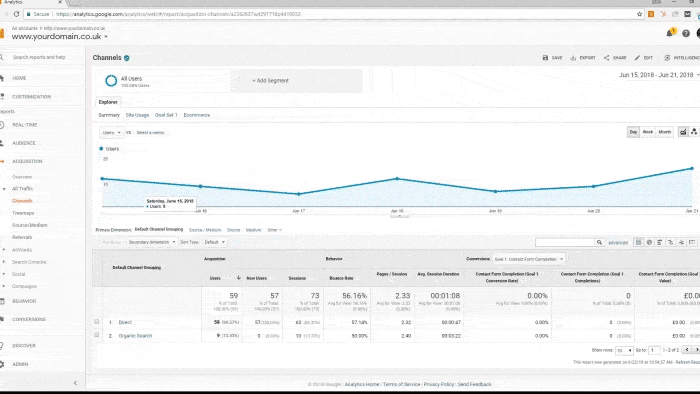
Task: Click the Add Segment button
Action: click(271, 81)
